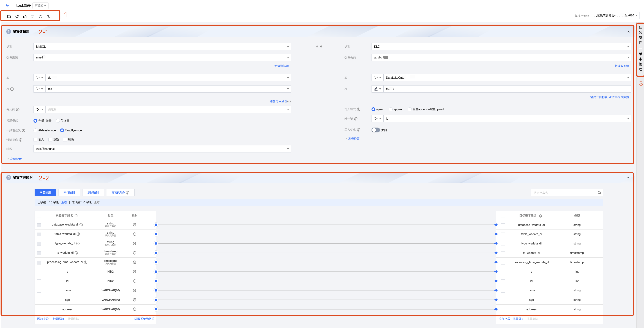Viewport: 644px width, 328px height.
Task: Open the Asia/Shanghai timezone dropdown
Action: point(162,149)
